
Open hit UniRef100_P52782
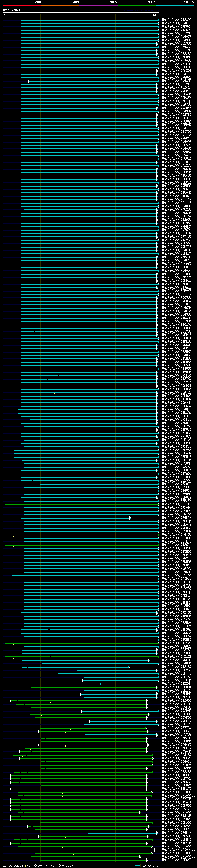point(177,115)
